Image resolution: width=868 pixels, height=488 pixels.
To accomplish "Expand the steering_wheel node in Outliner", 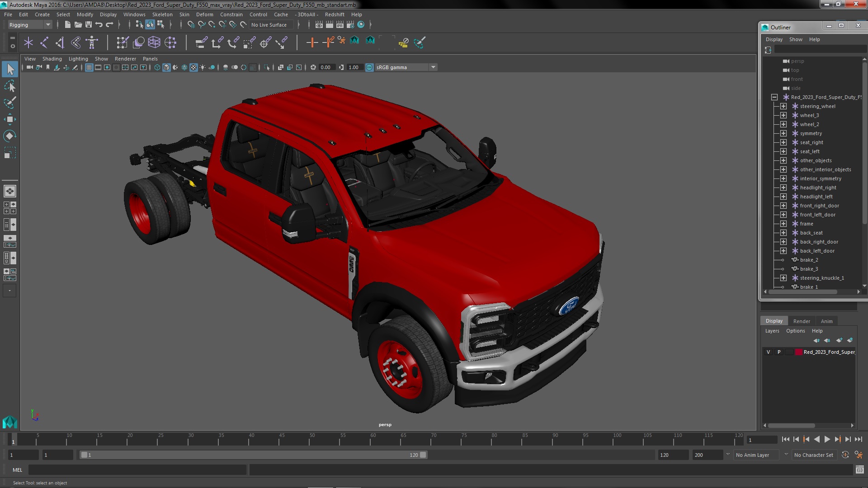I will (783, 106).
